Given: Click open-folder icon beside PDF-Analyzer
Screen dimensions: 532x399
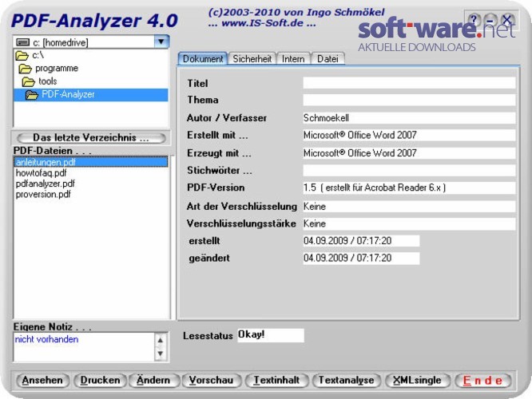Looking at the screenshot, I should coord(32,95).
